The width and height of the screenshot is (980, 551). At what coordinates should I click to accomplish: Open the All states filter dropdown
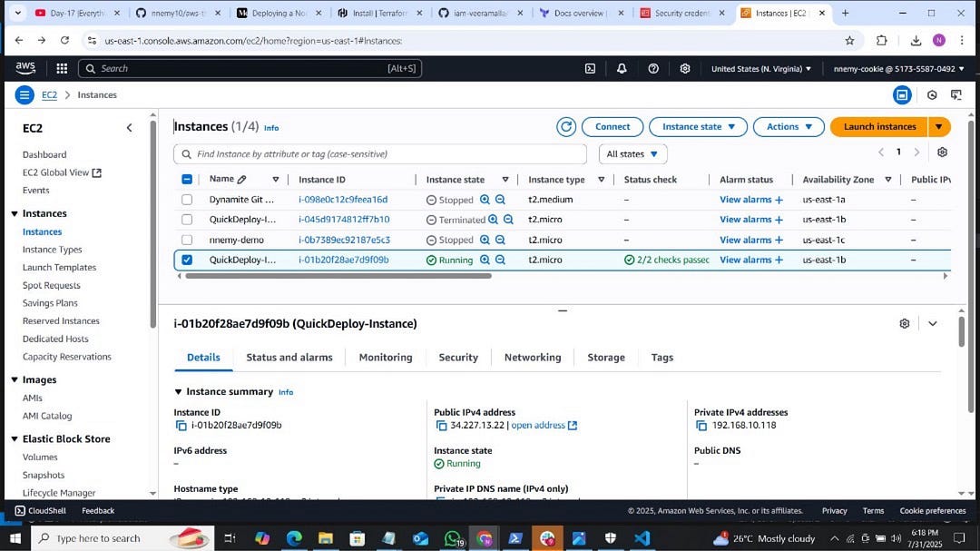tap(632, 153)
